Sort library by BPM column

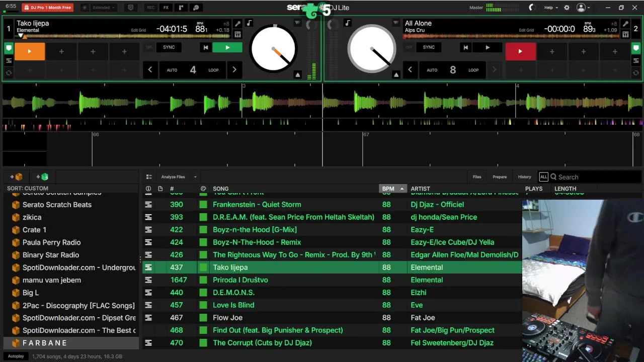pos(392,189)
